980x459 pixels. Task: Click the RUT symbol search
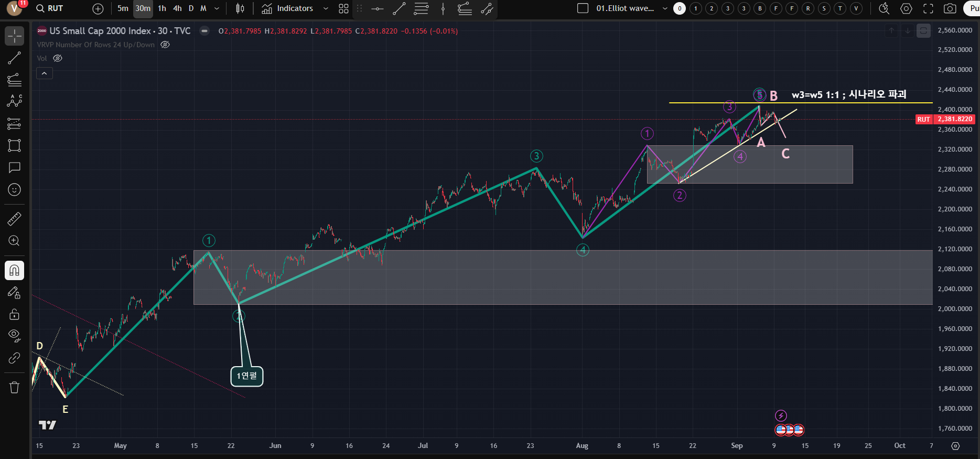50,8
